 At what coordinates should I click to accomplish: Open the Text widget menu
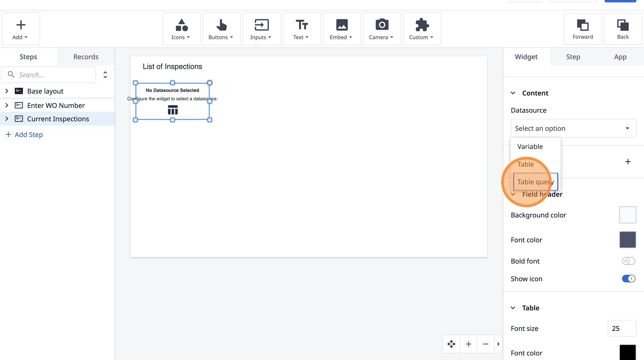click(301, 29)
